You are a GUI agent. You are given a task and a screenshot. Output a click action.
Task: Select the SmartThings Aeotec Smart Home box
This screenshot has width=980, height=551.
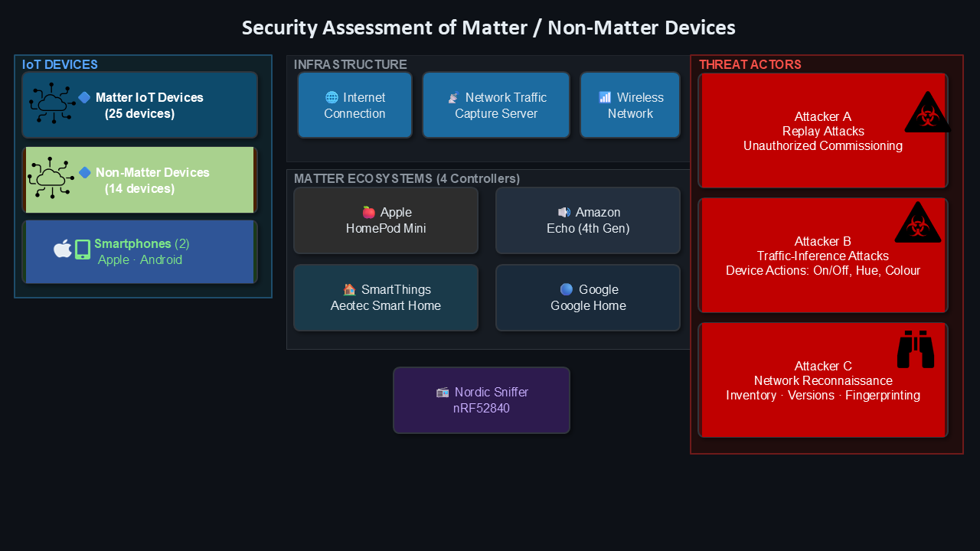click(386, 298)
